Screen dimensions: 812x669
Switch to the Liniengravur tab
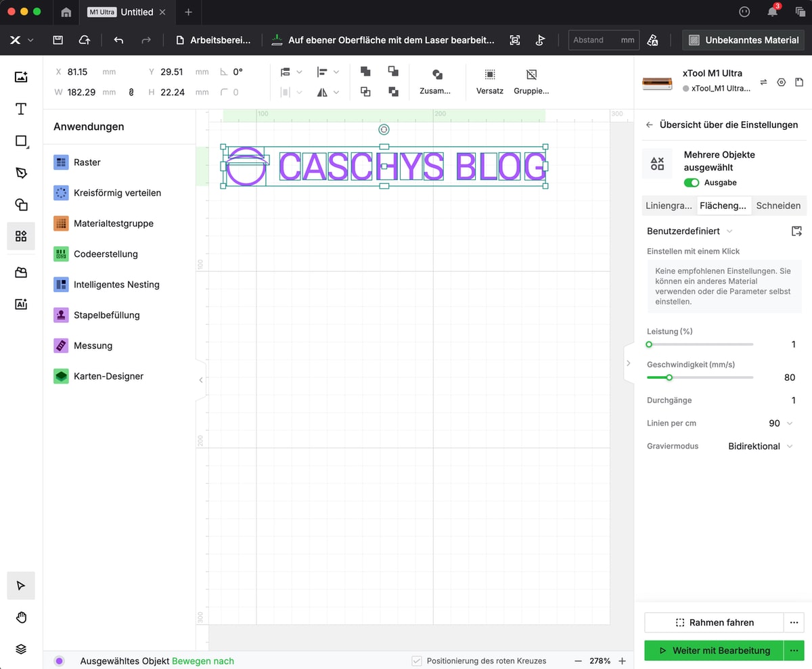[669, 206]
